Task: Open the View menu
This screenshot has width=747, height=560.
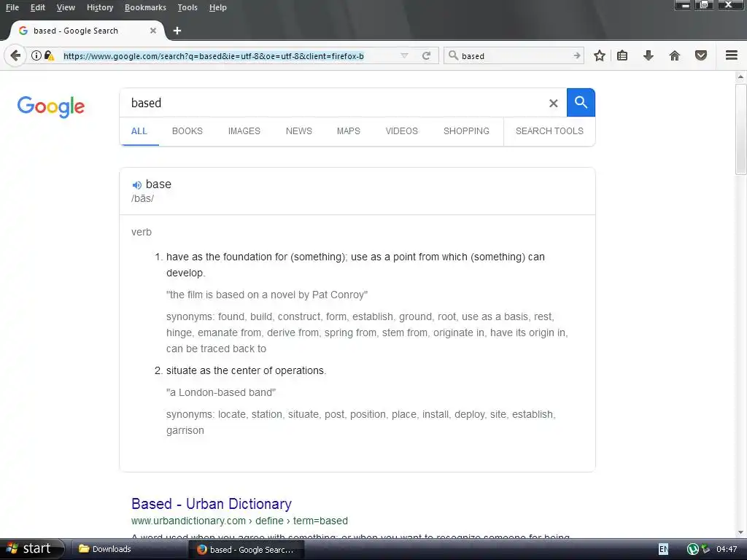Action: 66,7
